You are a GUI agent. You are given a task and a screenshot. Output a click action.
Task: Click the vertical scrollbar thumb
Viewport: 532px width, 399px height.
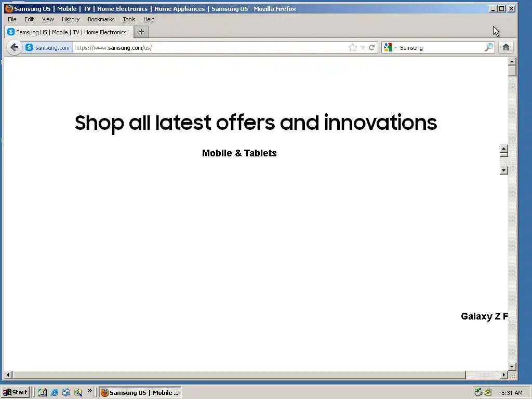tap(512, 71)
